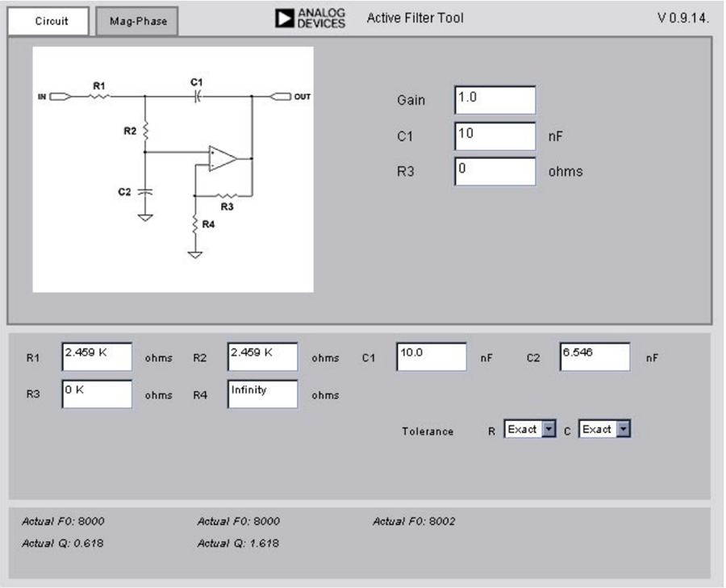Click the R3 field showing 0 K
Viewport: 726px width, 588px height.
(x=97, y=394)
